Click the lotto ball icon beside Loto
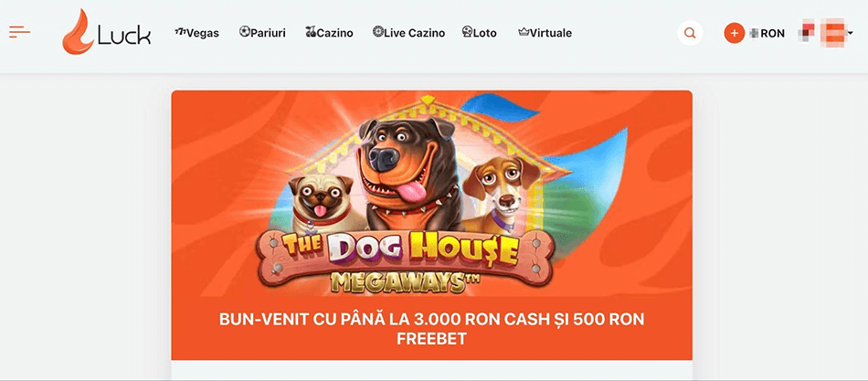 pos(467,32)
